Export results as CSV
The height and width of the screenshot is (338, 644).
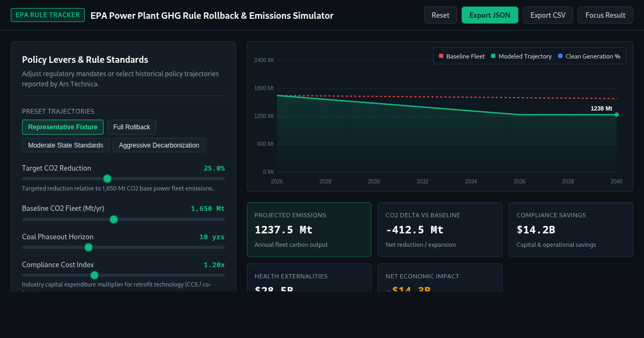pos(548,15)
